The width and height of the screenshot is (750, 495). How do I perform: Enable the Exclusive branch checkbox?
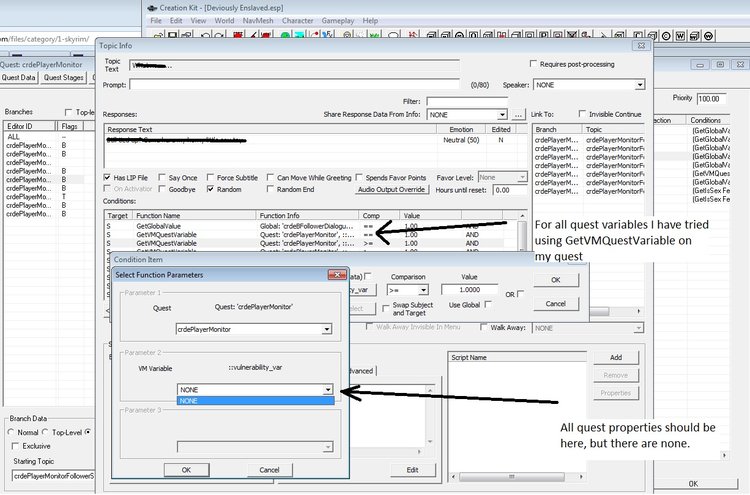(x=15, y=446)
